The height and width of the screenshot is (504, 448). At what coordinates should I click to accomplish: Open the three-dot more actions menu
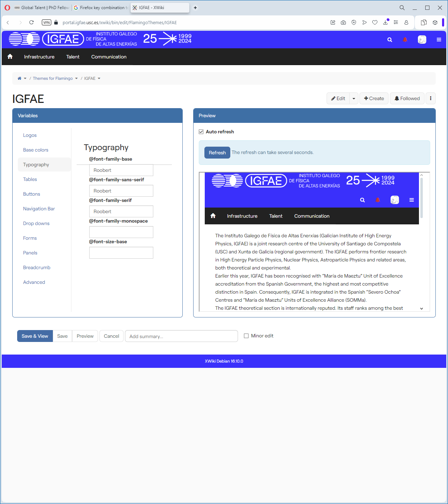pos(430,98)
